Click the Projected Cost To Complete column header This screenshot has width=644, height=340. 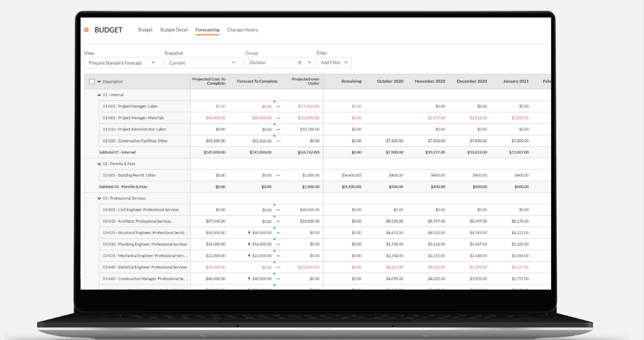click(x=209, y=81)
